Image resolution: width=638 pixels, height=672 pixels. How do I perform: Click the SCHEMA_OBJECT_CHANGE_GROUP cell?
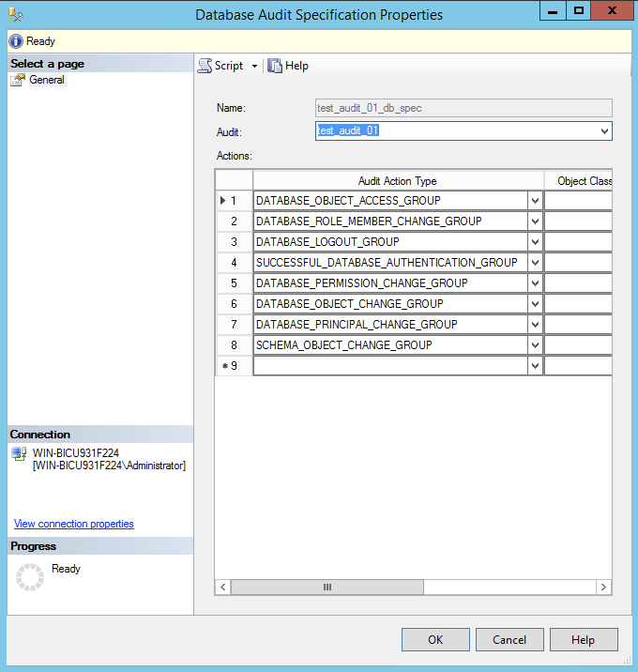(x=389, y=345)
